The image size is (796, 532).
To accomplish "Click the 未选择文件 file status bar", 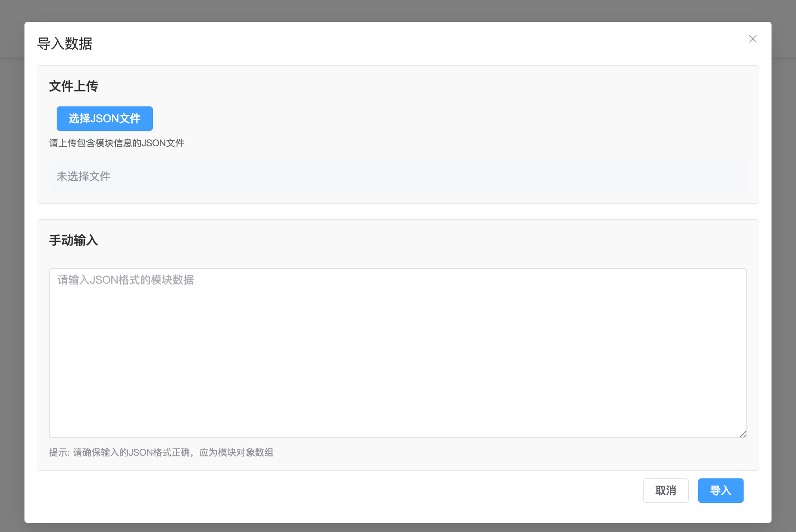I will (x=398, y=176).
